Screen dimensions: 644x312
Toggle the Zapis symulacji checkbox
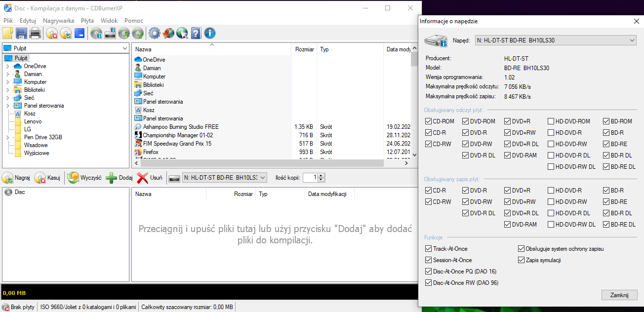coord(522,260)
